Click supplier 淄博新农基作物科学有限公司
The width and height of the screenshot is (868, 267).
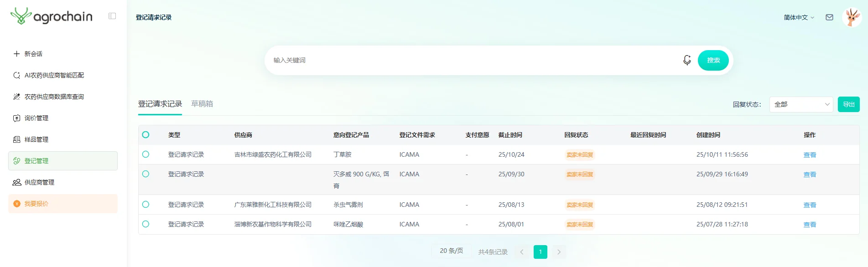click(x=273, y=224)
